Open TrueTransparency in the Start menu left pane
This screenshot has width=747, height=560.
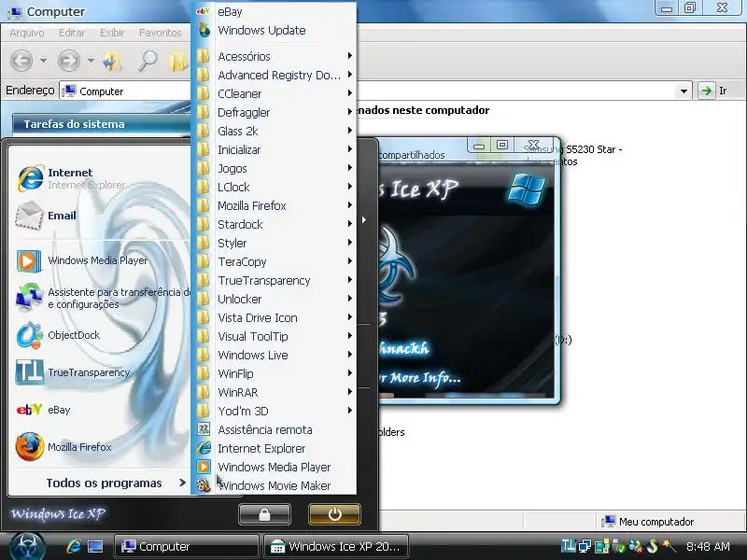(x=73, y=372)
